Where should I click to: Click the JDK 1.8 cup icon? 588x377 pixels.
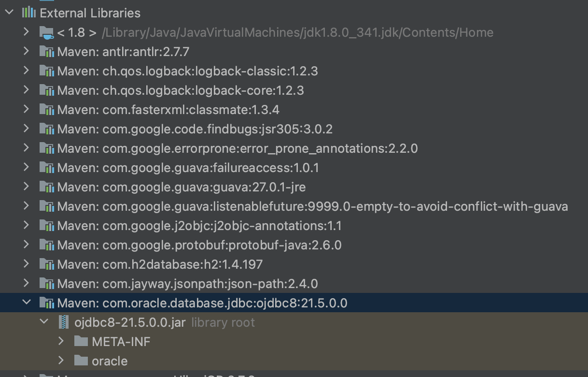coord(46,32)
